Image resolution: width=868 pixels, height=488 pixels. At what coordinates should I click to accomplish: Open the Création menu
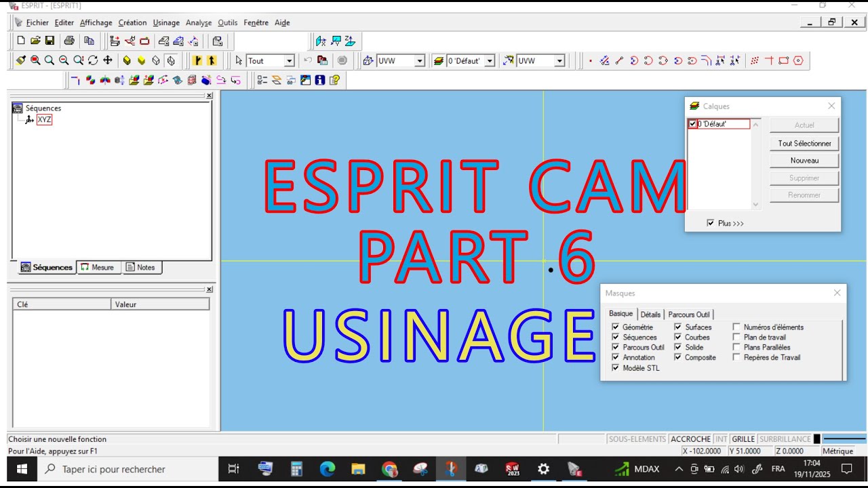(x=132, y=22)
